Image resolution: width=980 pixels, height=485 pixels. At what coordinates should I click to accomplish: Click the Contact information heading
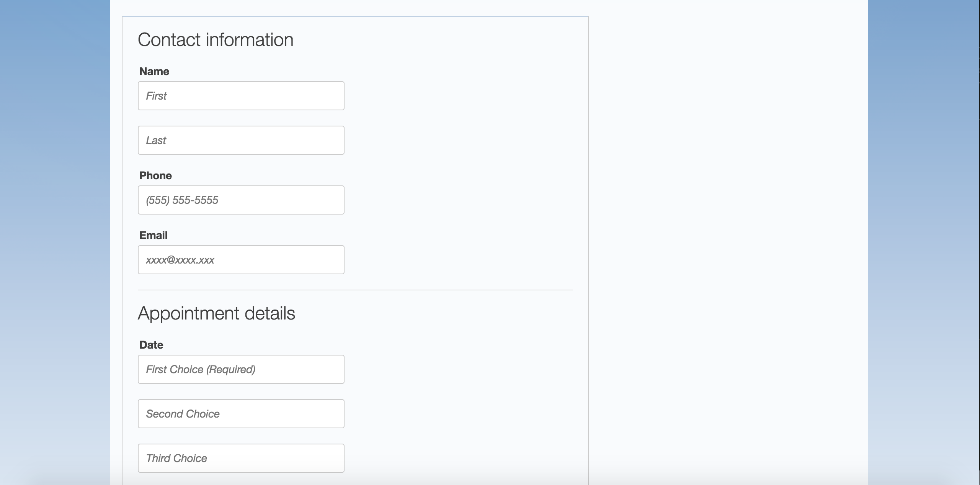pyautogui.click(x=216, y=40)
